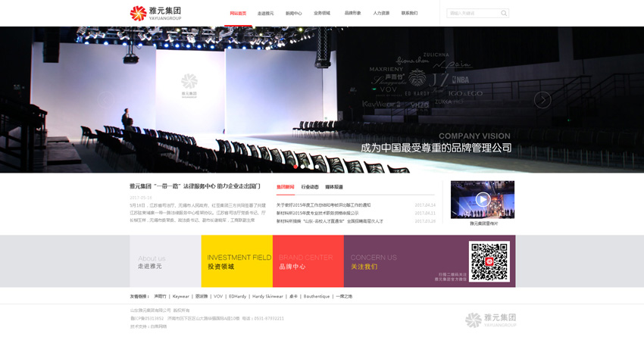This screenshot has height=337, width=644.
Task: Open the Hardy Skinwear footer link
Action: pyautogui.click(x=267, y=296)
